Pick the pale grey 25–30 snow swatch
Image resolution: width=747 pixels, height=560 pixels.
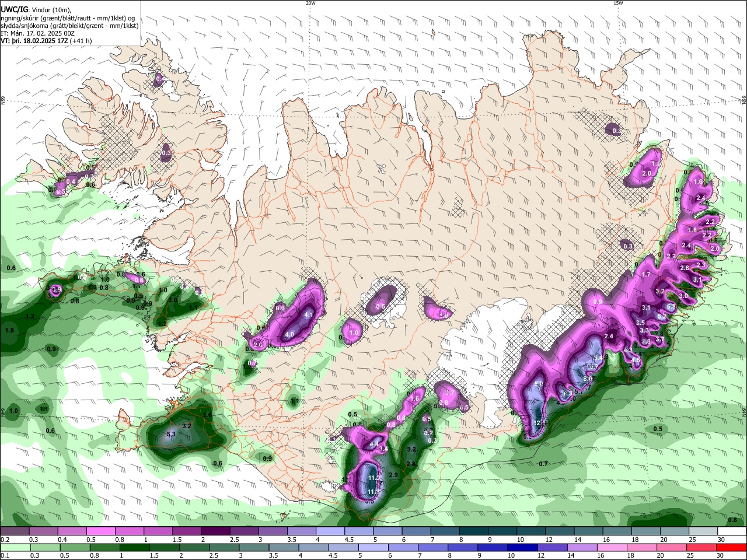click(x=703, y=531)
